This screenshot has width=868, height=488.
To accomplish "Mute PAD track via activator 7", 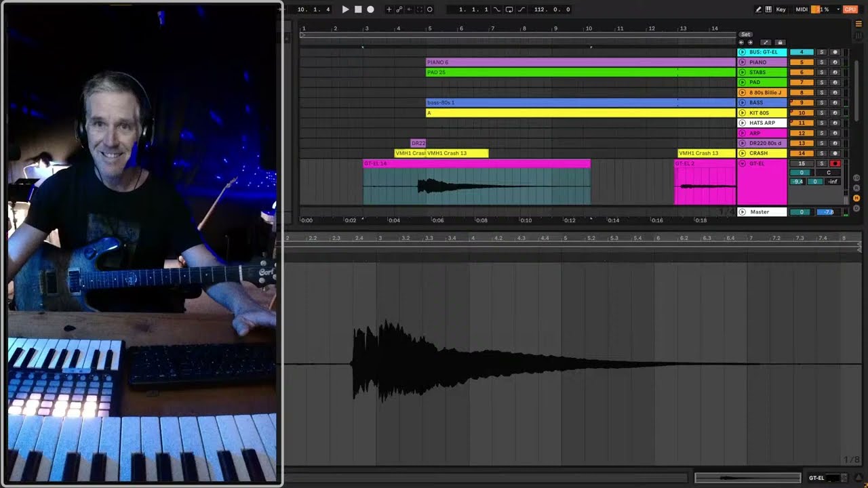I will click(x=802, y=83).
